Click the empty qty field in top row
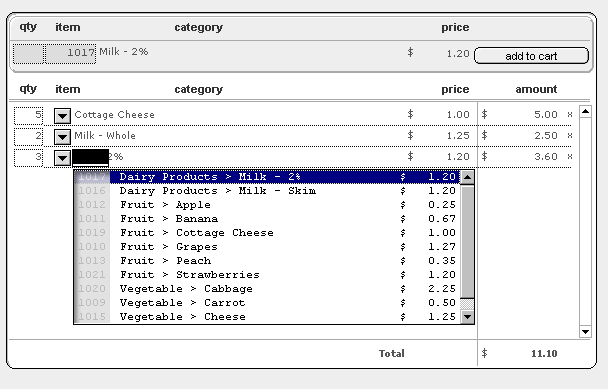This screenshot has height=389, width=608. pyautogui.click(x=28, y=54)
